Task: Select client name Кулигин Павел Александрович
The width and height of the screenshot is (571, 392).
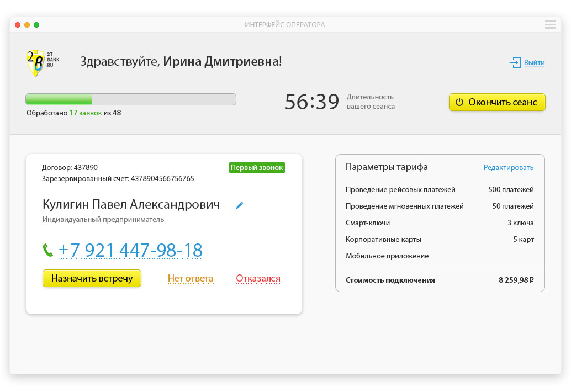Action: [131, 205]
